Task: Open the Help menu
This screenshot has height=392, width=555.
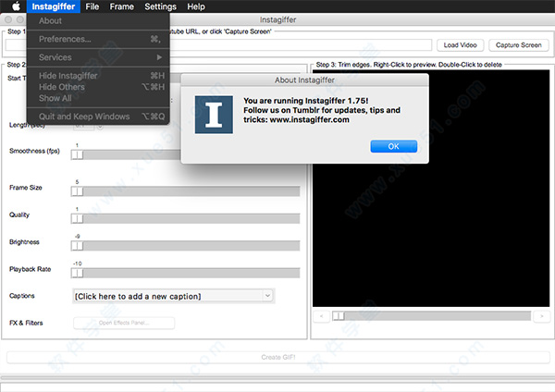Action: (x=196, y=6)
